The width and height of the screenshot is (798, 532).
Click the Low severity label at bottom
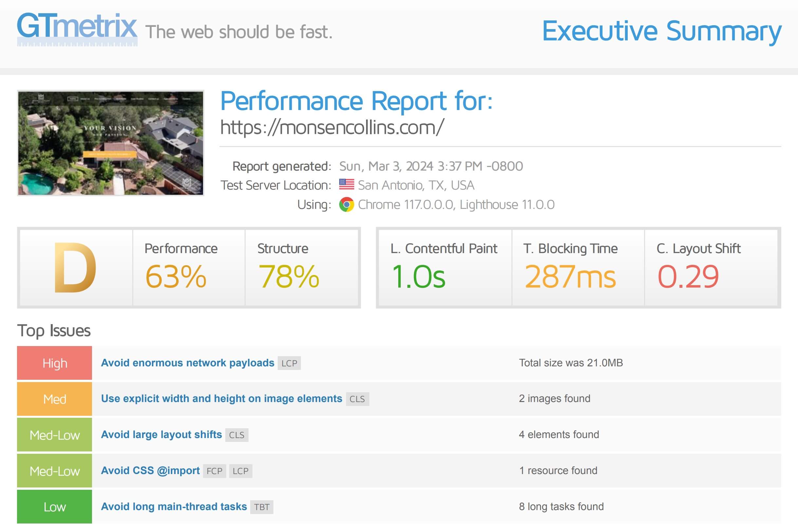tap(54, 507)
